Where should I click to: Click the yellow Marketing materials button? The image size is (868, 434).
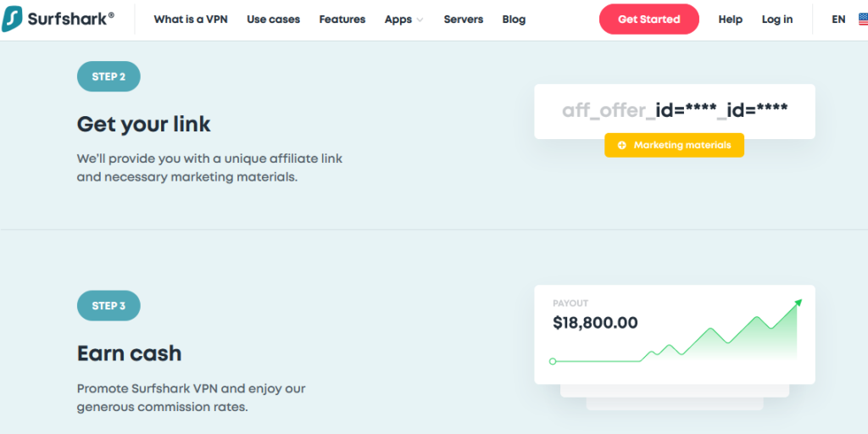click(674, 145)
